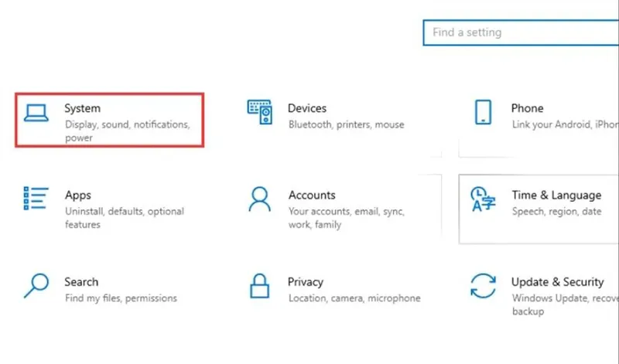Viewport: 619px width, 364px height.
Task: Choose the Time & Language heading
Action: coord(556,196)
